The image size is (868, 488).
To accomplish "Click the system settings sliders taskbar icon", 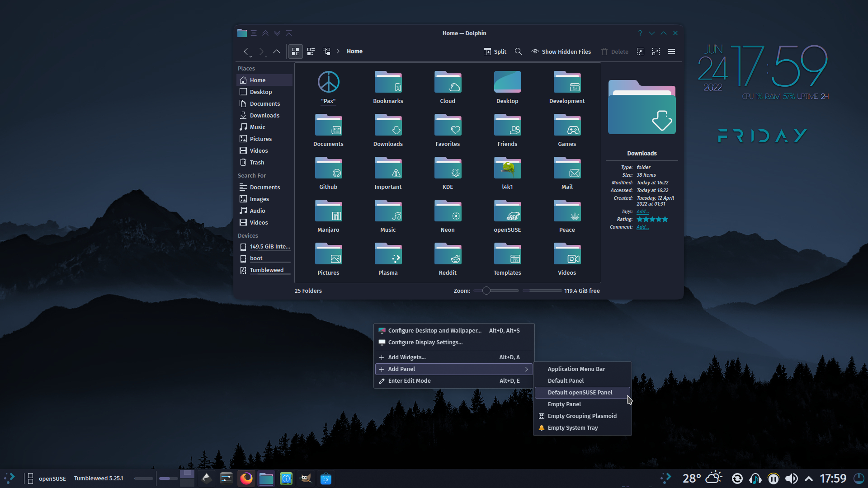I will (x=226, y=478).
